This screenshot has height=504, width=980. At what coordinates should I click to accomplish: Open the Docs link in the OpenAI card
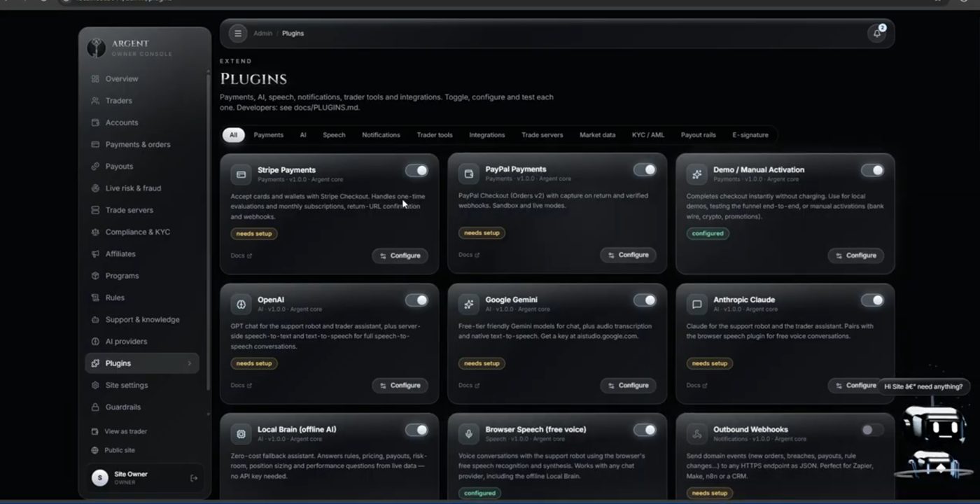point(241,385)
